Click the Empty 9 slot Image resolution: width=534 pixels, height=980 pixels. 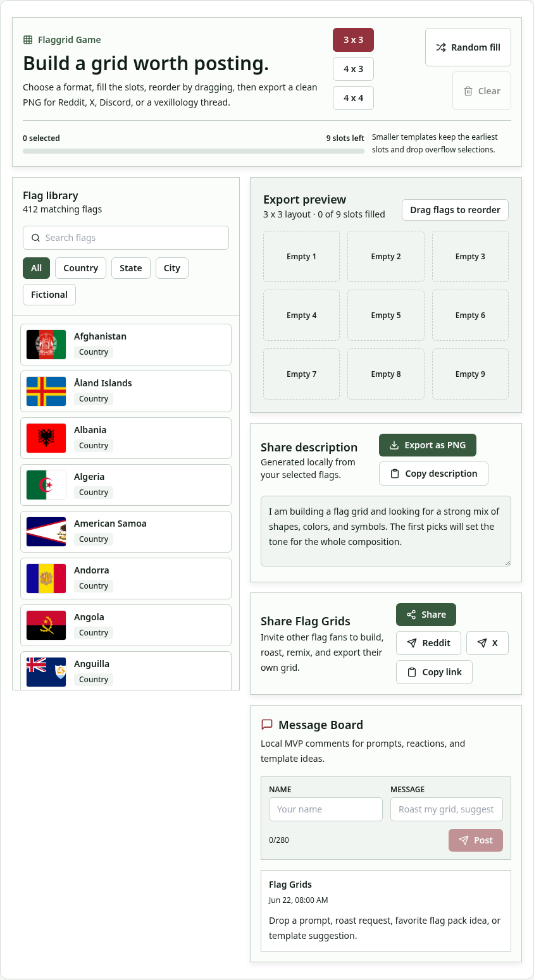(470, 374)
